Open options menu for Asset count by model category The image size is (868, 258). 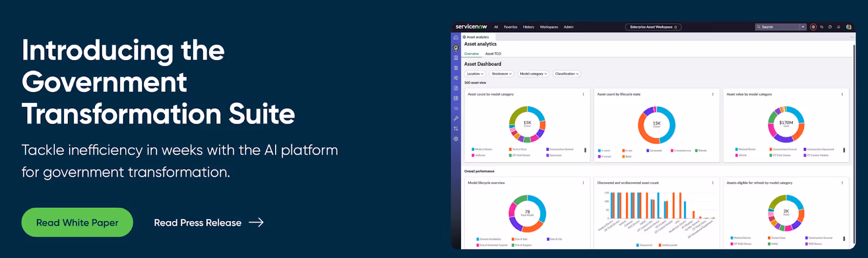[584, 94]
